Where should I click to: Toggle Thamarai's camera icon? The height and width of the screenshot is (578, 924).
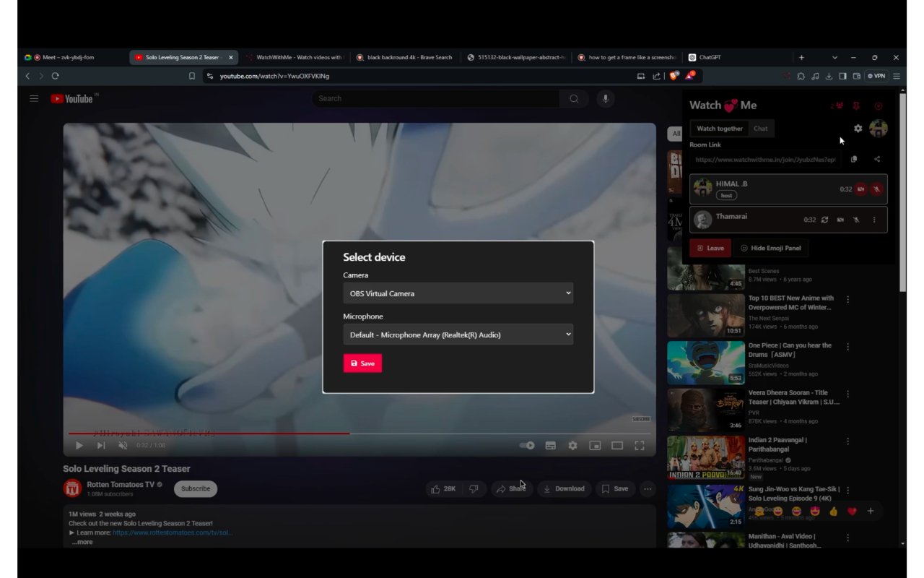[x=840, y=220]
